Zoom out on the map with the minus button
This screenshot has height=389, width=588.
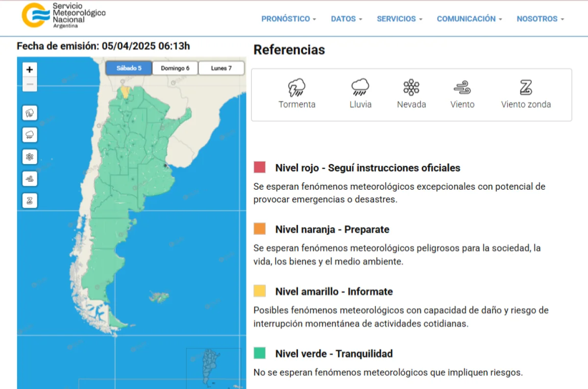coord(29,84)
